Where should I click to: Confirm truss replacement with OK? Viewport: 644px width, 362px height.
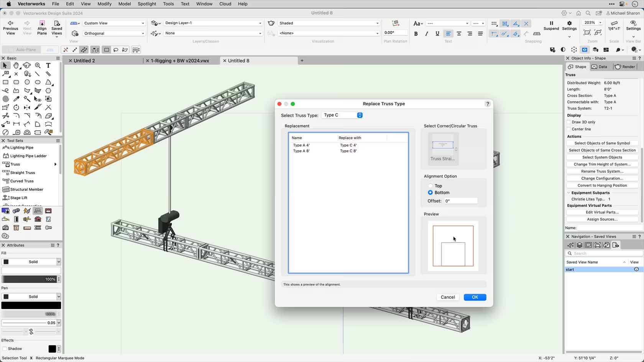475,297
